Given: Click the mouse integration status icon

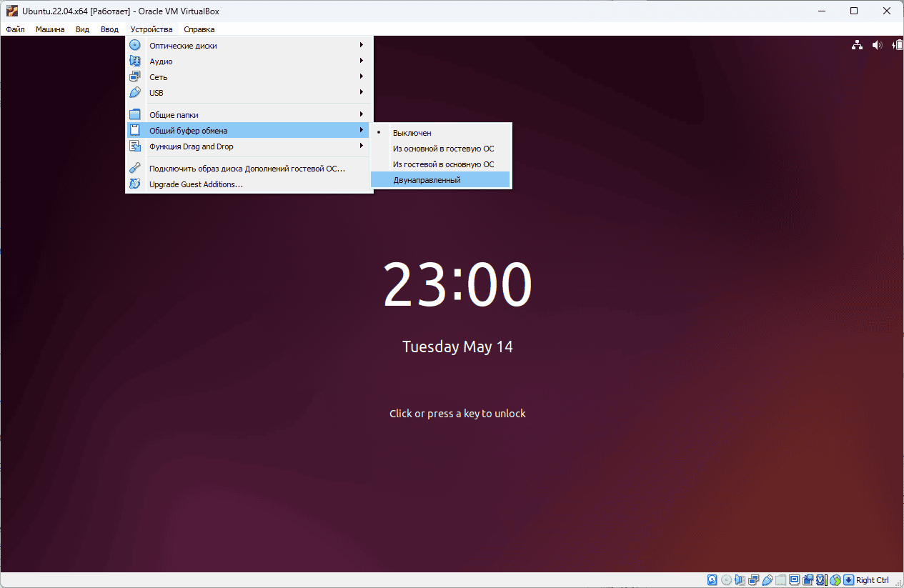Looking at the screenshot, I should coord(835,580).
